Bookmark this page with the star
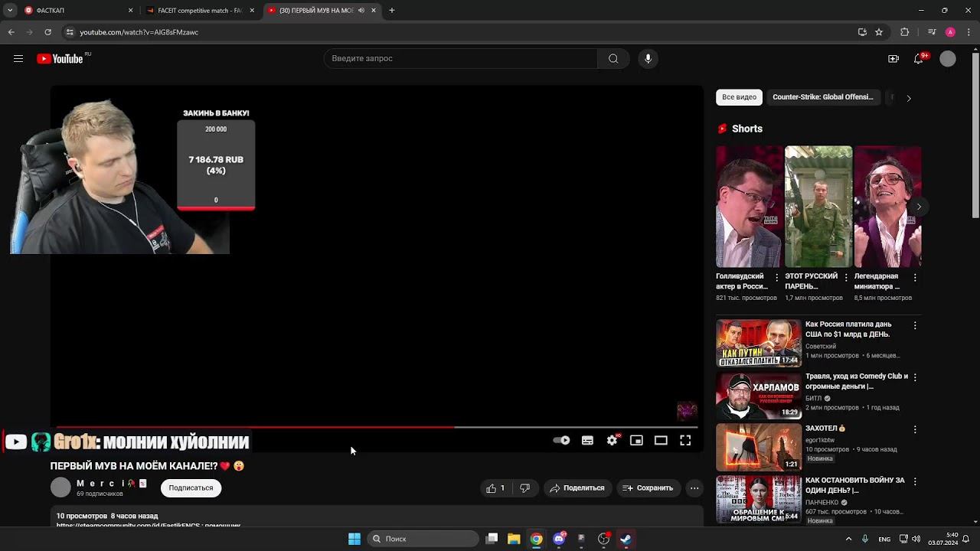The height and width of the screenshot is (551, 980). [879, 32]
